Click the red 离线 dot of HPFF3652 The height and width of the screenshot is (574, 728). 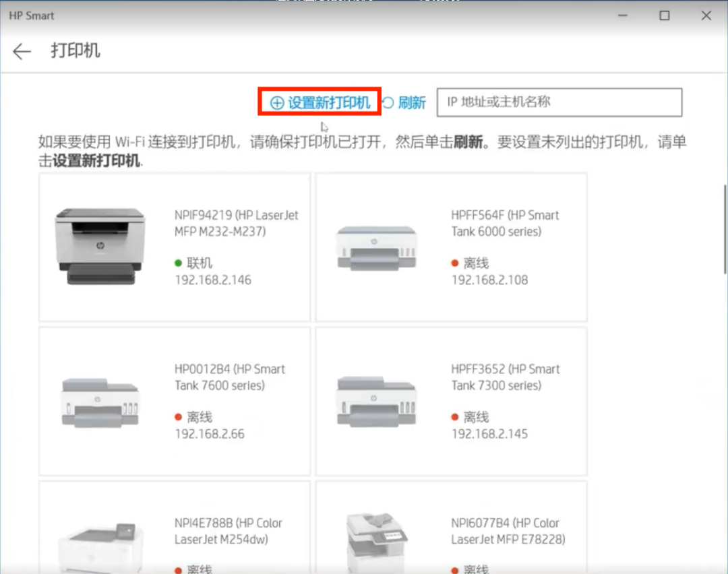pos(456,416)
